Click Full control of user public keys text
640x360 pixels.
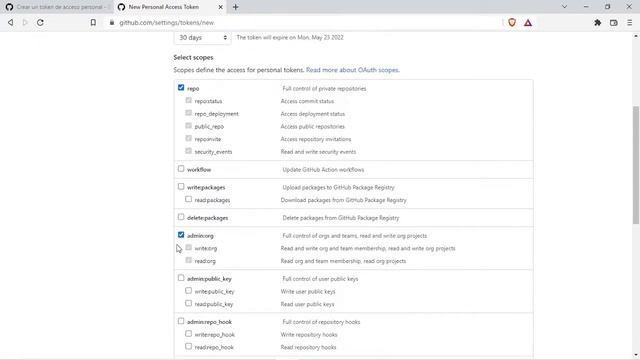pos(320,279)
